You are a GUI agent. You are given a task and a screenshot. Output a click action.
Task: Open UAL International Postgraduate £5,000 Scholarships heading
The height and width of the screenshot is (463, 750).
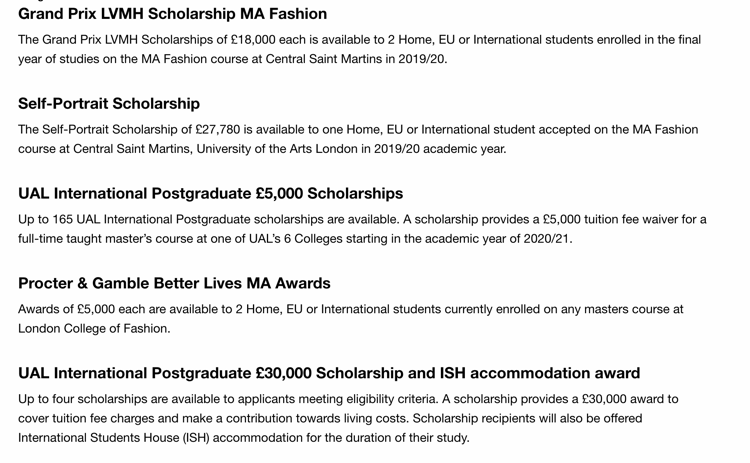[210, 193]
